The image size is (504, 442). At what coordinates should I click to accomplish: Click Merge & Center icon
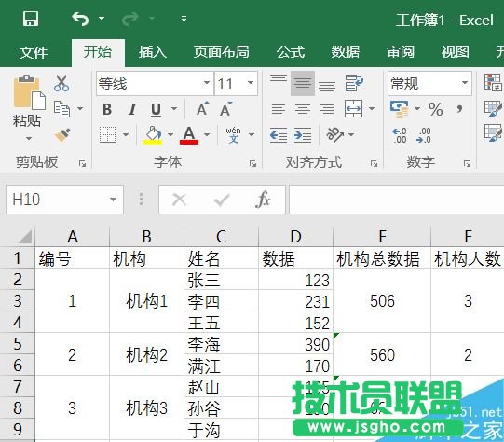click(x=354, y=109)
